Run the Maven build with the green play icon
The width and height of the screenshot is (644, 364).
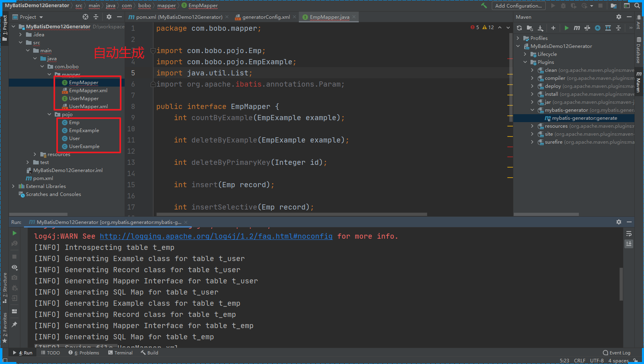pyautogui.click(x=566, y=28)
